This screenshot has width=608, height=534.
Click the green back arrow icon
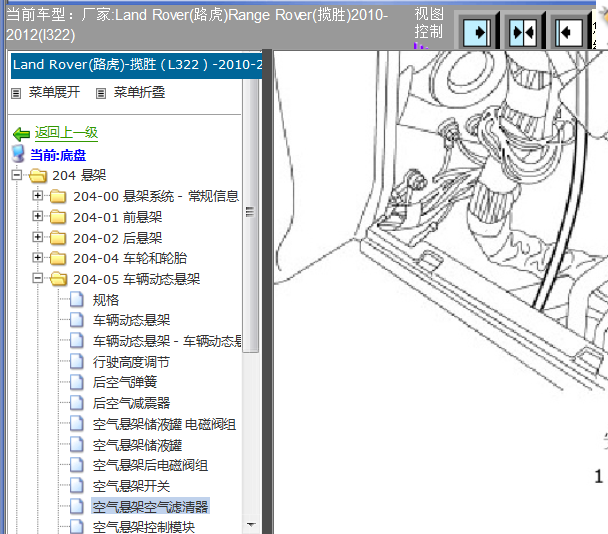pos(21,134)
